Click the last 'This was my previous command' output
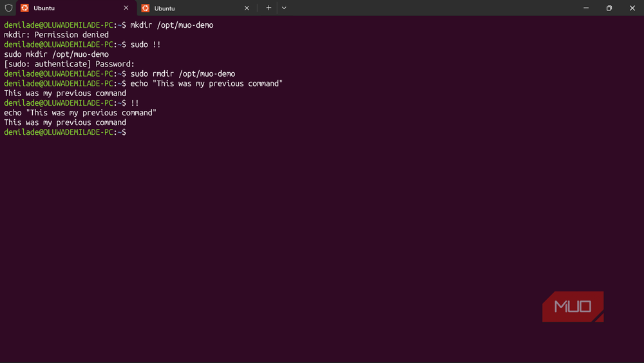The height and width of the screenshot is (363, 644). 65,123
